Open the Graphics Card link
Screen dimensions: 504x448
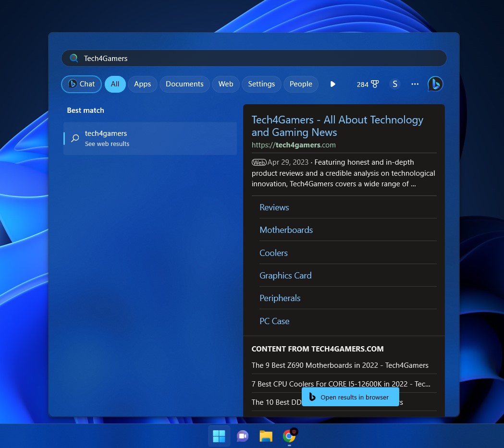(285, 276)
